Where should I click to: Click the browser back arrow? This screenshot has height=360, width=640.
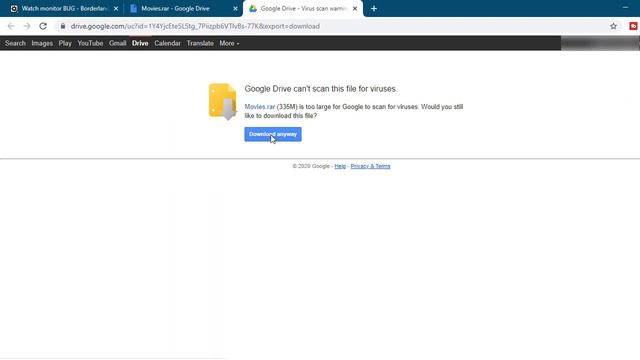pos(11,26)
